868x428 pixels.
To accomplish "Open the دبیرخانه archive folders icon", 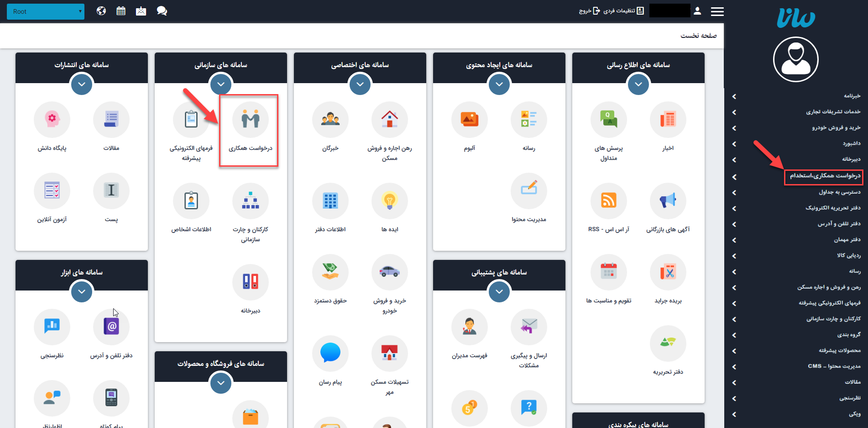I will [250, 282].
